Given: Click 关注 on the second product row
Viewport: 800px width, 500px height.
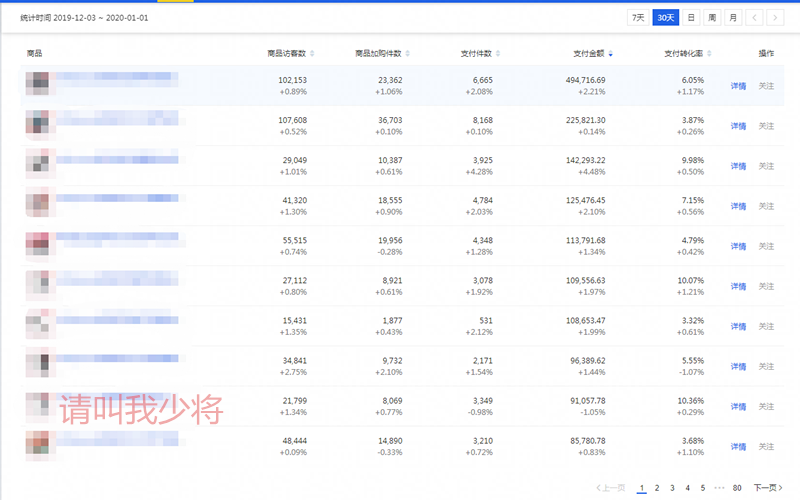Looking at the screenshot, I should click(x=766, y=126).
